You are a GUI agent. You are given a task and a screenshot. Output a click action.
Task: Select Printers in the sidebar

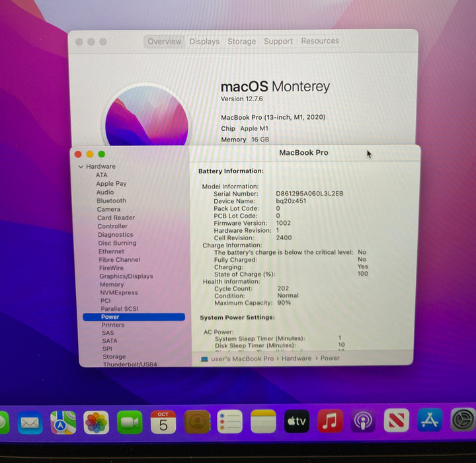tap(113, 325)
